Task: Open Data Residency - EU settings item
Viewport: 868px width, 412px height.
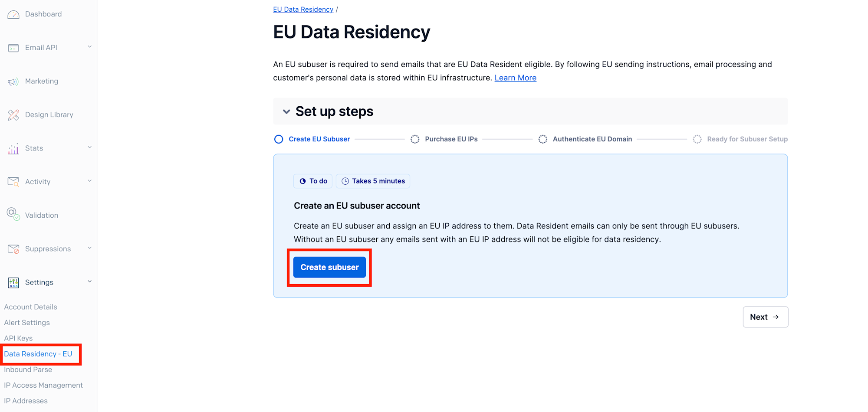Action: point(38,354)
